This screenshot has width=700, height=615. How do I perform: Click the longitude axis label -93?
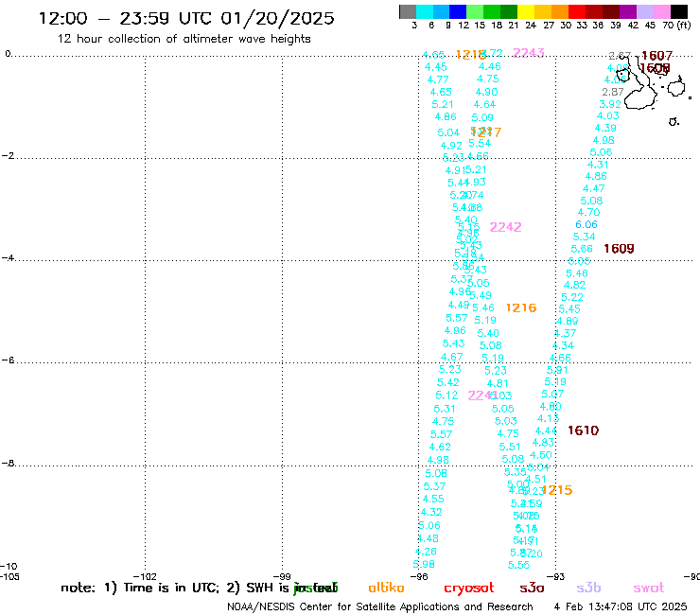point(556,576)
